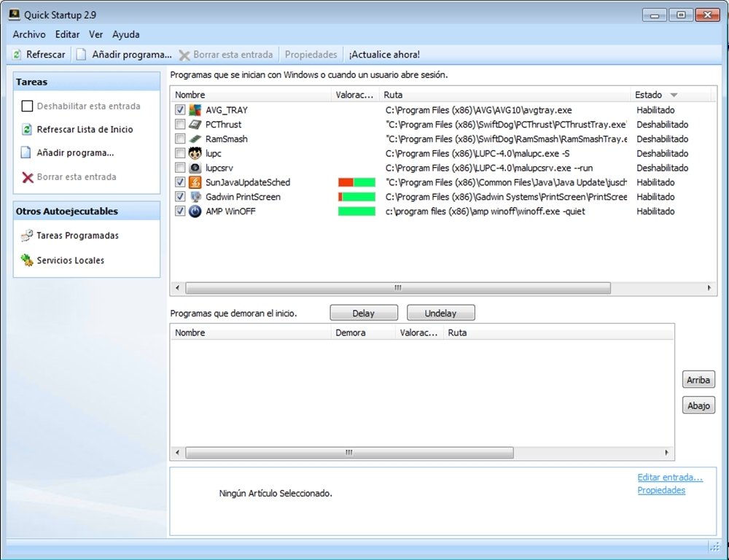This screenshot has height=560, width=729.
Task: Enable the lupcsrv startup checkbox
Action: point(180,168)
